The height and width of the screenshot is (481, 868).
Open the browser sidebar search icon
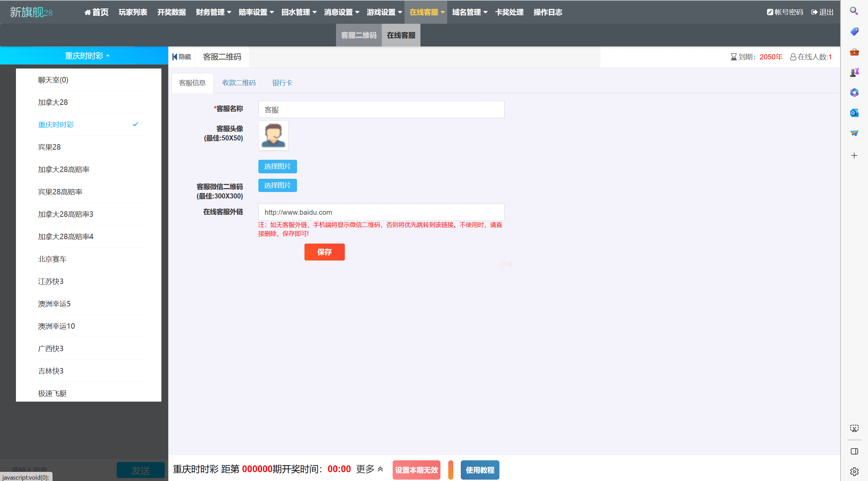click(x=854, y=11)
